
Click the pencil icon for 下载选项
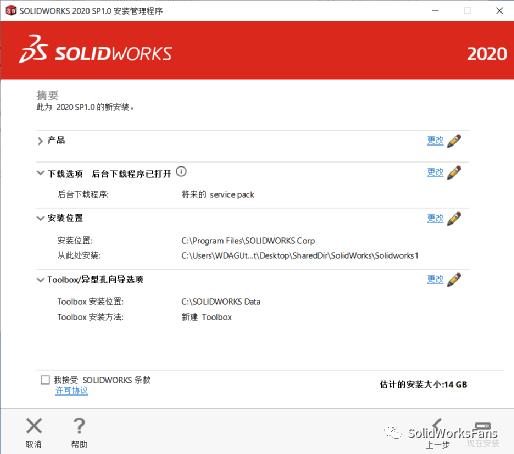pos(454,173)
